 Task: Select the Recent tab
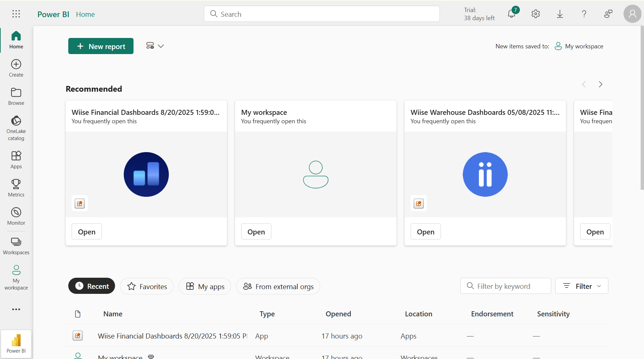tap(91, 286)
